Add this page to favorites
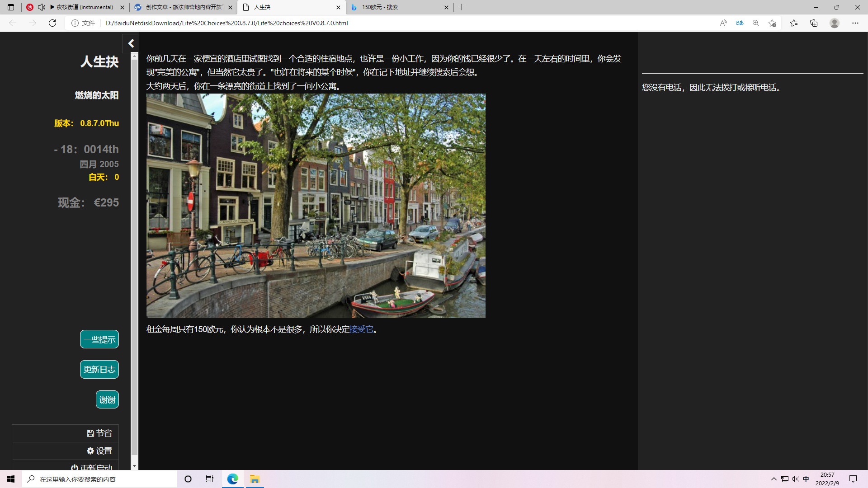Screen dimensions: 868x488 772,23
